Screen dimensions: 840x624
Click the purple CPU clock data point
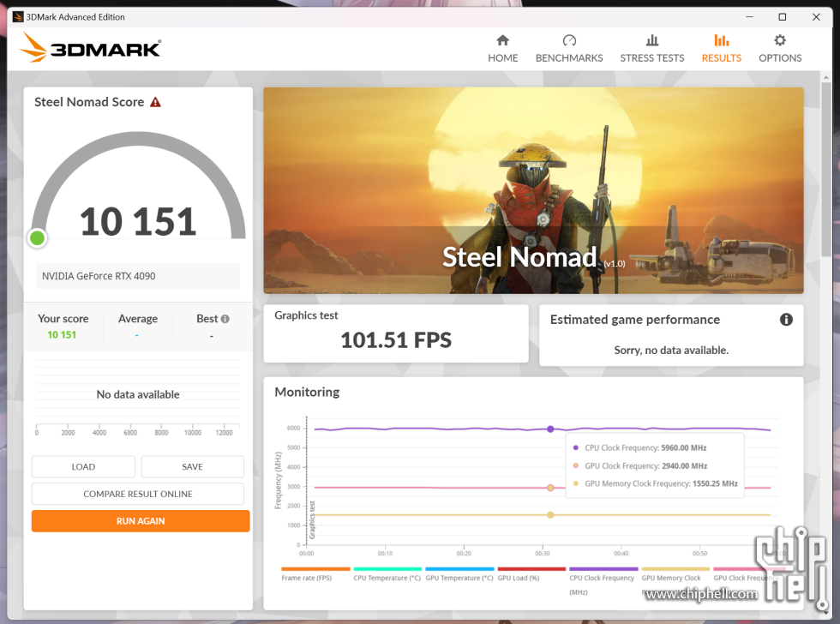pos(550,429)
